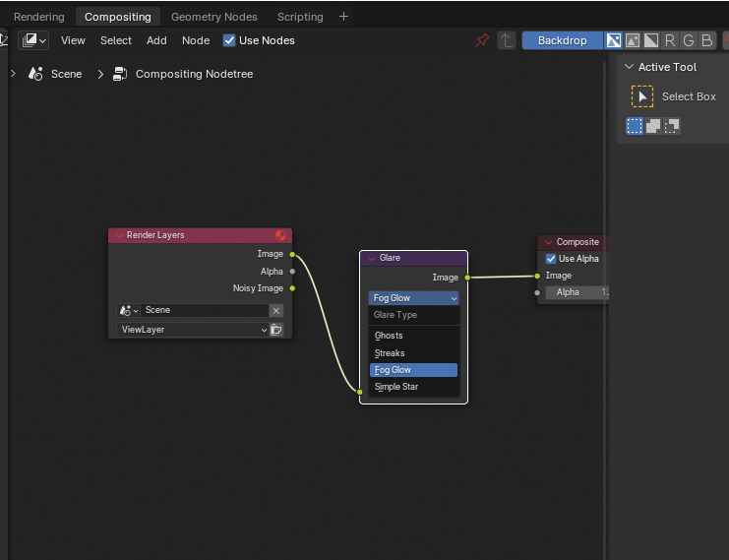This screenshot has height=560, width=729.
Task: Select alpha display channel icon
Action: click(651, 40)
